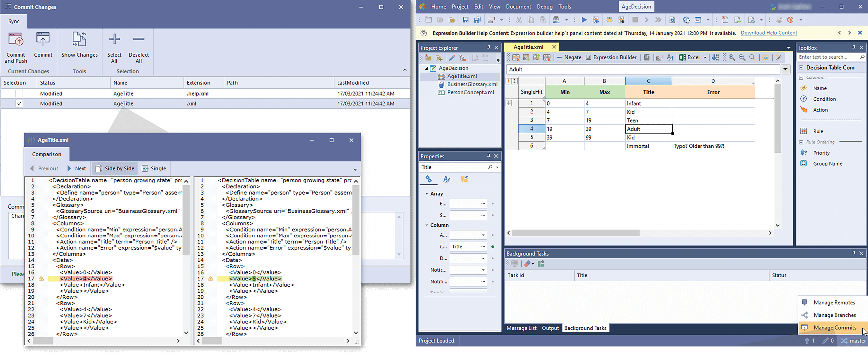Click the new folder icon in Project Explorer
The height and width of the screenshot is (355, 868).
click(428, 58)
